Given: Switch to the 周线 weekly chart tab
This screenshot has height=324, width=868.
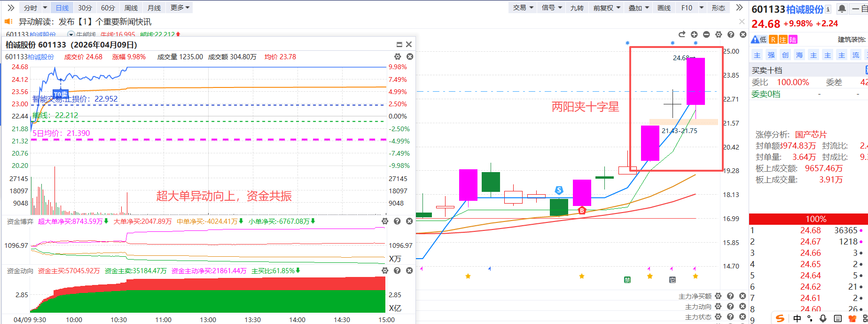Looking at the screenshot, I should point(131,8).
